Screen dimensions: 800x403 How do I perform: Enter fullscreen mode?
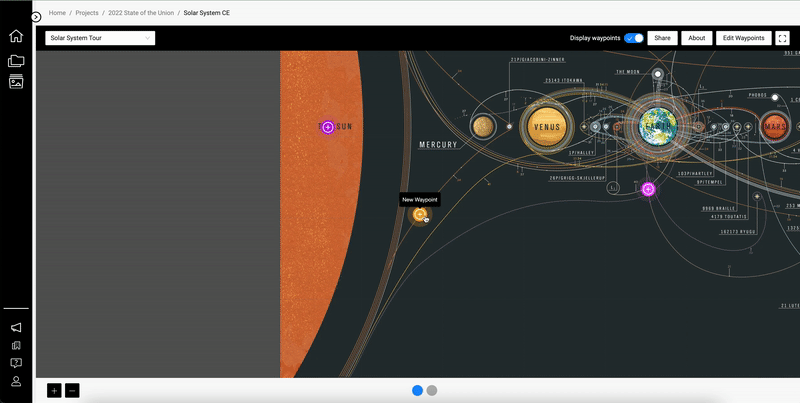click(x=783, y=38)
